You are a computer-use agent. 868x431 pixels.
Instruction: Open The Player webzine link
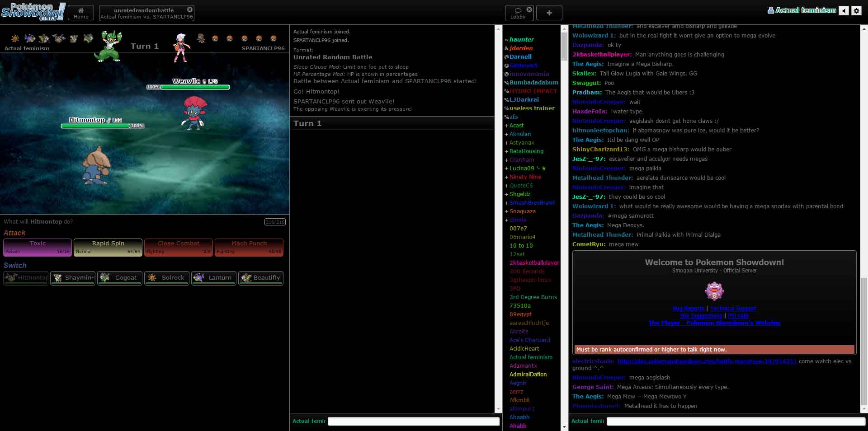click(714, 323)
